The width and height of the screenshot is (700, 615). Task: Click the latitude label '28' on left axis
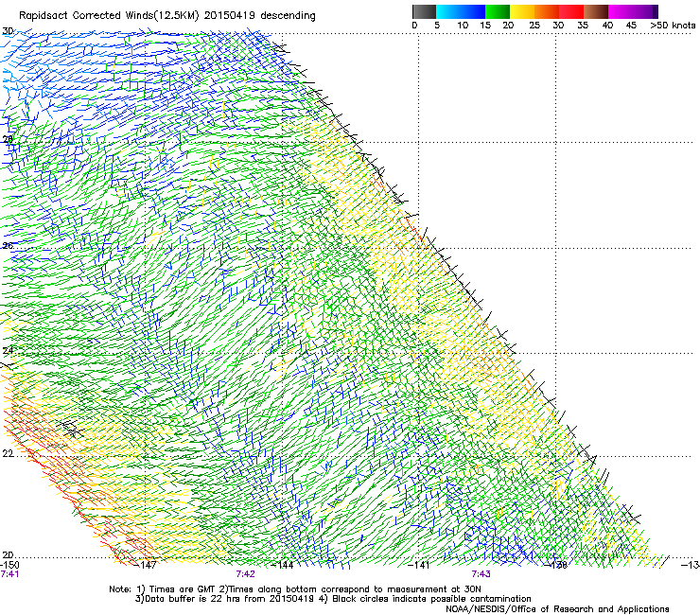[8, 139]
